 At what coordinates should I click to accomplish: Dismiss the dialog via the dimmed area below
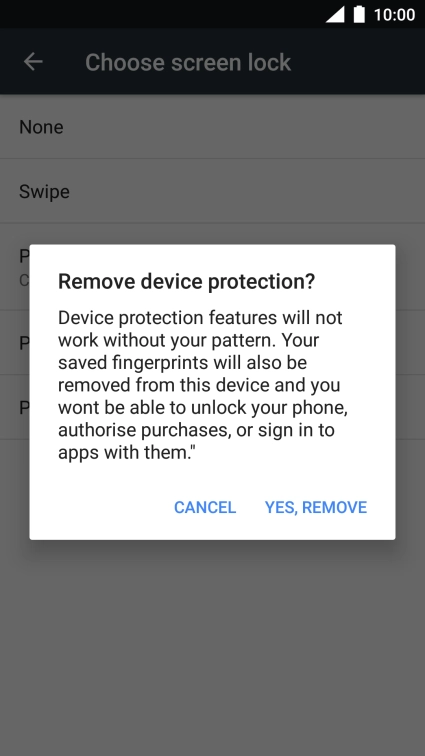coord(212,646)
